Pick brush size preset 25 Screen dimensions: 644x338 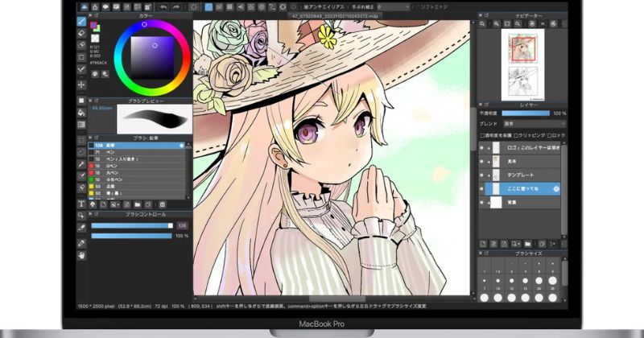552,281
